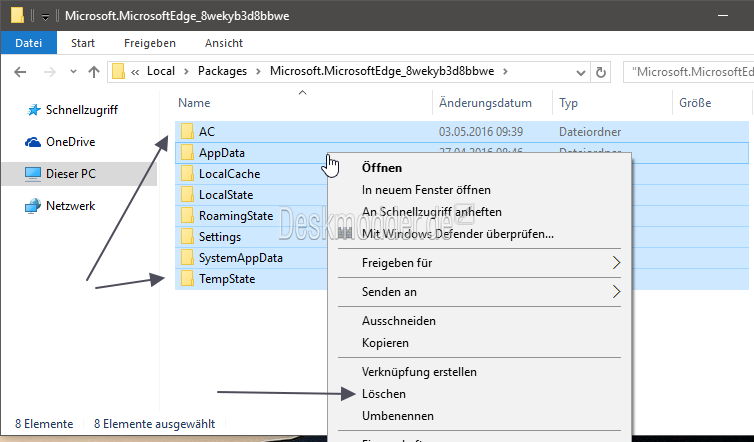
Task: Click the address bar folder icon
Action: (118, 72)
